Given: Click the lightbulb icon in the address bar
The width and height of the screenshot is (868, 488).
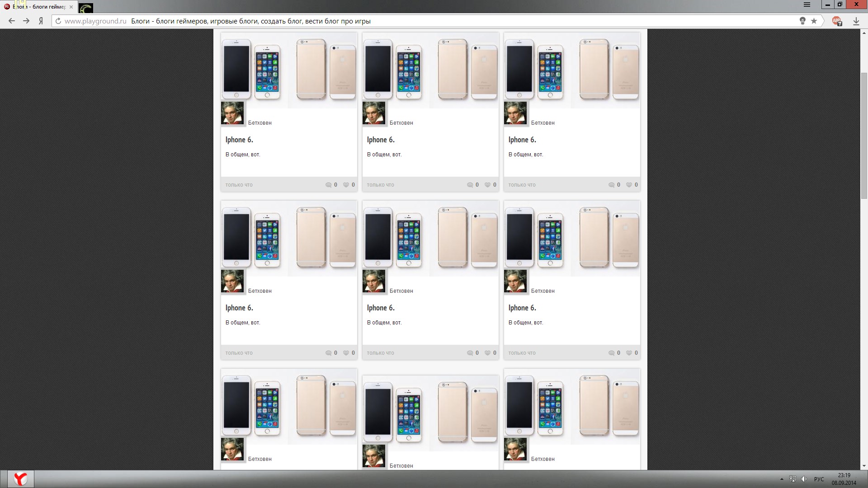Looking at the screenshot, I should 802,21.
